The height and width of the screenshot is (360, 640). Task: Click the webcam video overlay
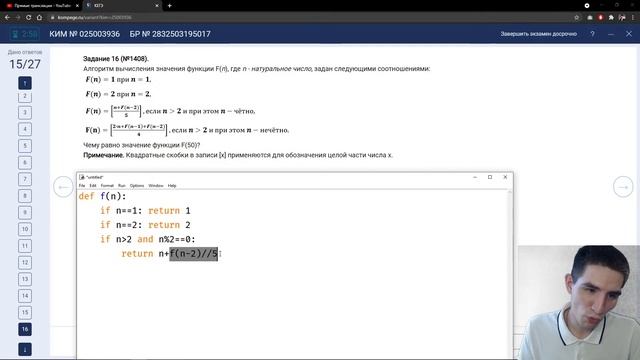point(579,302)
